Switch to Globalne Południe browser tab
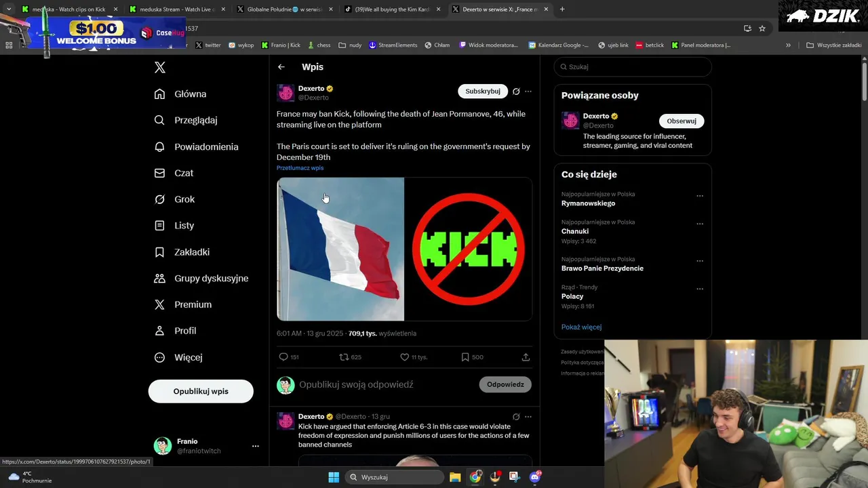 [x=285, y=9]
